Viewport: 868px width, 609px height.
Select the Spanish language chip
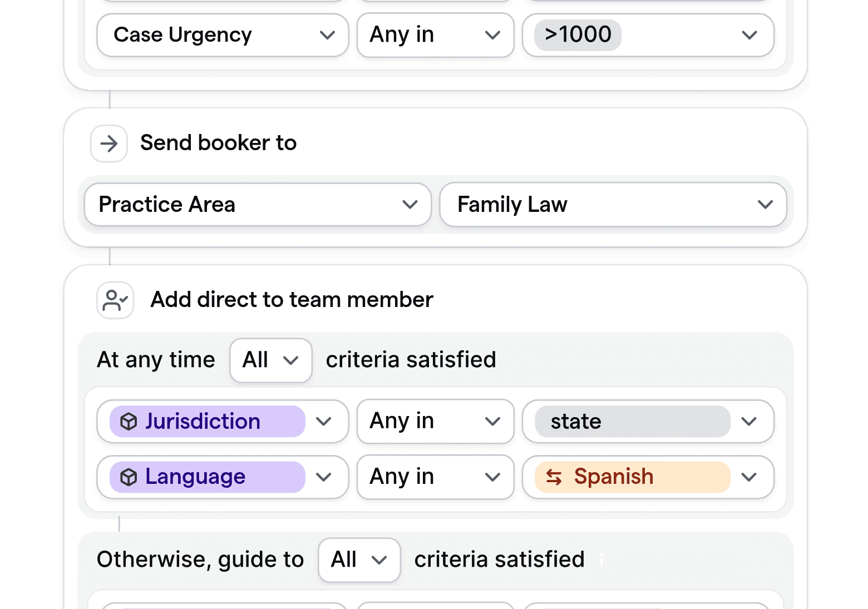629,477
